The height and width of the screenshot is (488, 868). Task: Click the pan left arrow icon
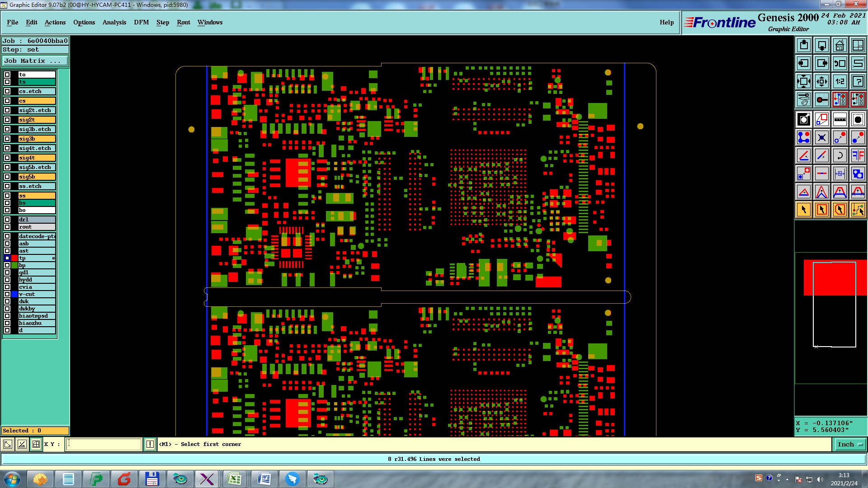pos(804,63)
